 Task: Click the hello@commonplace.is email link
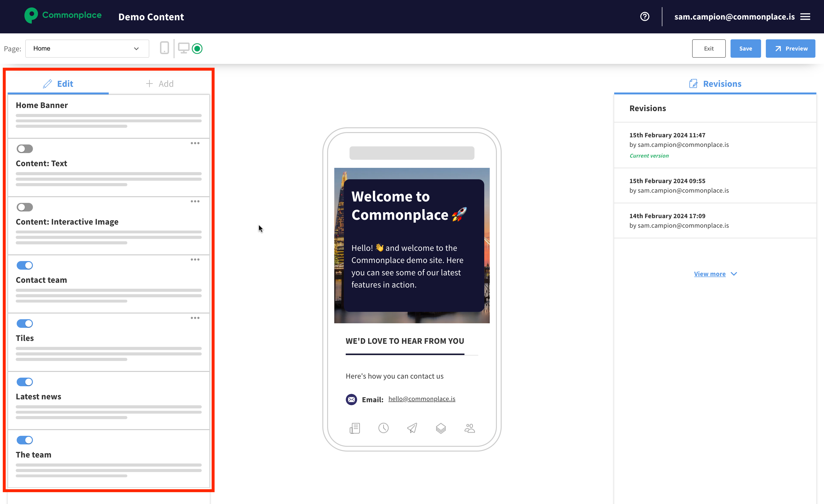coord(421,399)
